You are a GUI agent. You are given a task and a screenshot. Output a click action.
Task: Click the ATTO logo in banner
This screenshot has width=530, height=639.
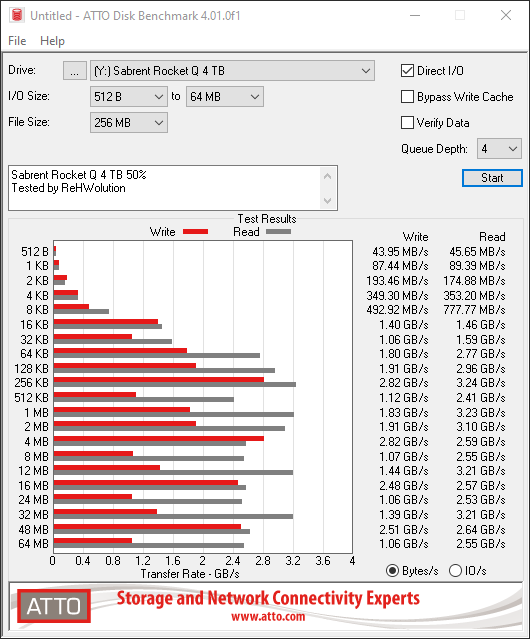click(x=54, y=606)
